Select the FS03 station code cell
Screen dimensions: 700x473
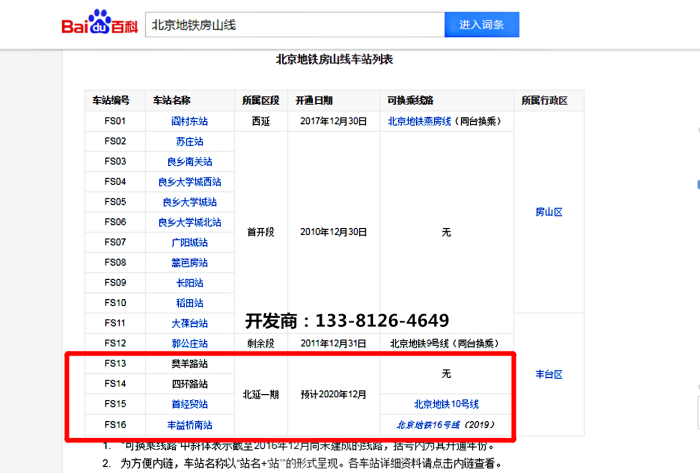coord(115,161)
